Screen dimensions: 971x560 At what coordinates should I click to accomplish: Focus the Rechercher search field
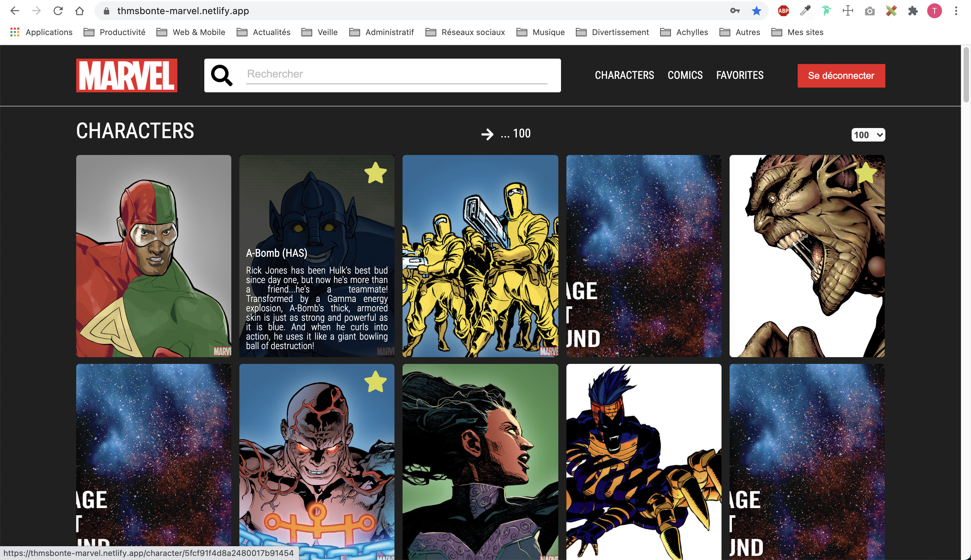(396, 74)
